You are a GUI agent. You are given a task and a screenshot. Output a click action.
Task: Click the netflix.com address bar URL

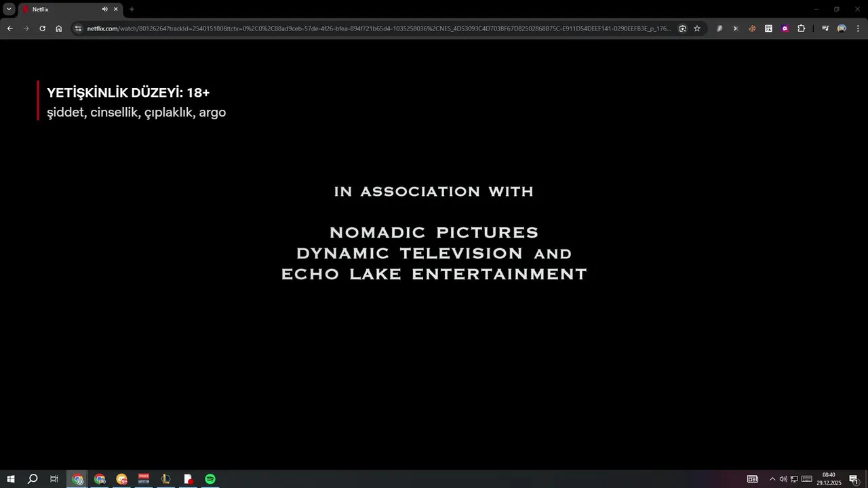tap(379, 28)
